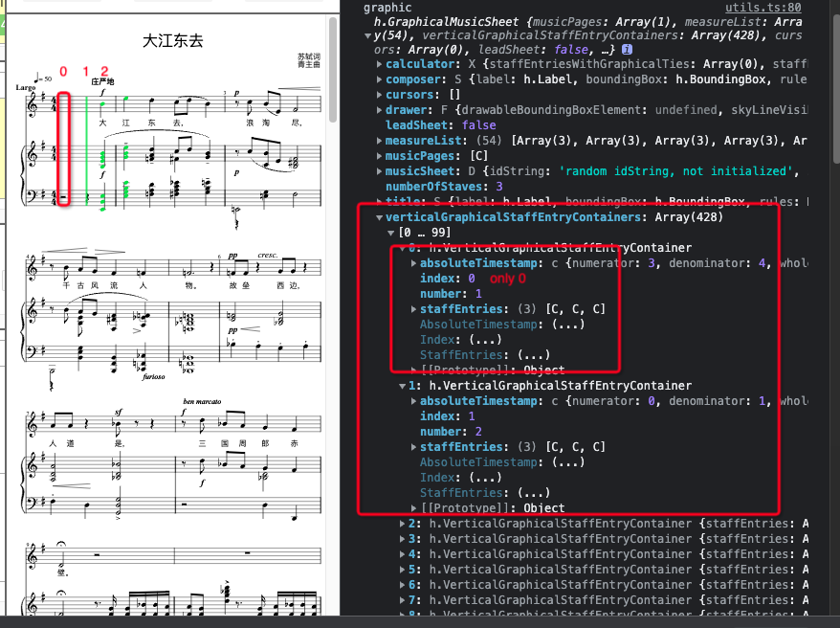The height and width of the screenshot is (628, 840).
Task: Expand the measureList array
Action: point(379,141)
